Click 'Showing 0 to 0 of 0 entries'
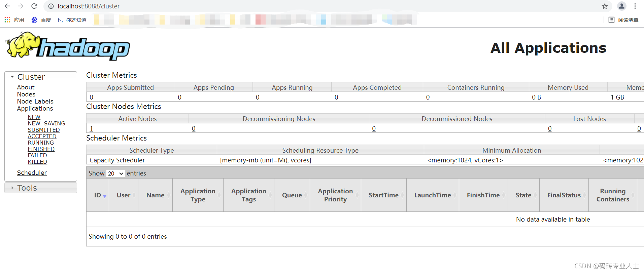Viewport: 644px width, 272px height. point(128,236)
